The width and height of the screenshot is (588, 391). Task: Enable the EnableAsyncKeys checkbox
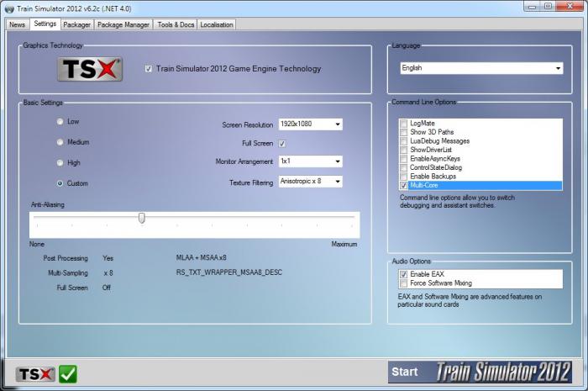pos(403,159)
